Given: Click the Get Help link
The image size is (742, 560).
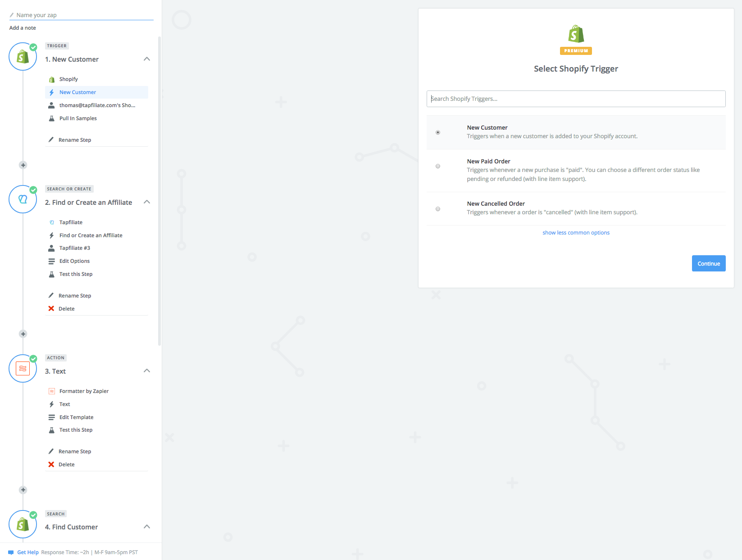Looking at the screenshot, I should pyautogui.click(x=28, y=552).
